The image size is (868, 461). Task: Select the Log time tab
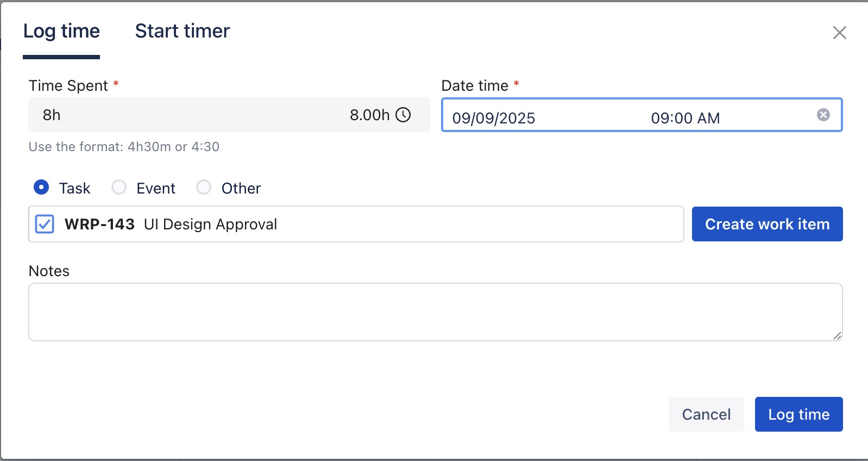(x=61, y=32)
